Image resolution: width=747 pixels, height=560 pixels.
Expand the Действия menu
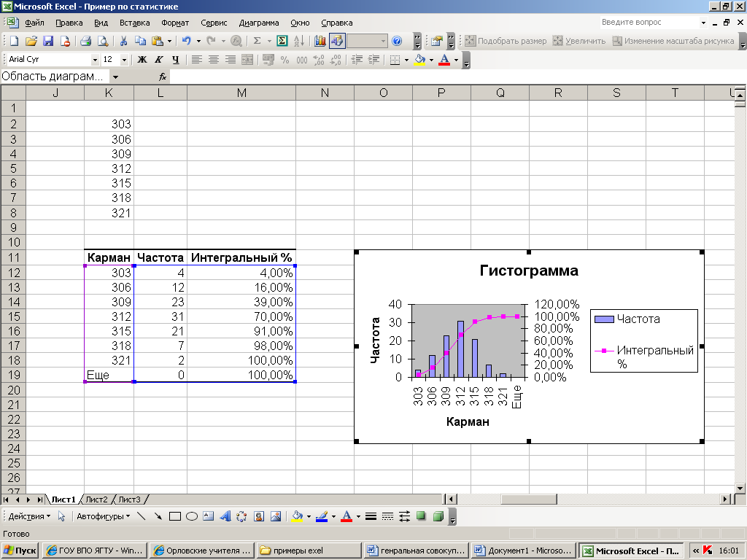pos(29,516)
